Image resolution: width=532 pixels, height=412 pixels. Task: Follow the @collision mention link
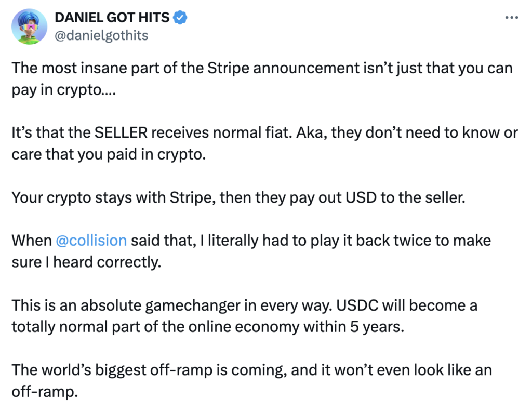91,241
